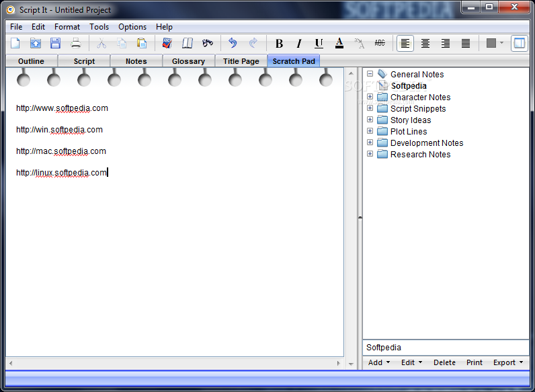Image resolution: width=535 pixels, height=392 pixels.
Task: Expand the Story Ideas folder
Action: [x=370, y=120]
